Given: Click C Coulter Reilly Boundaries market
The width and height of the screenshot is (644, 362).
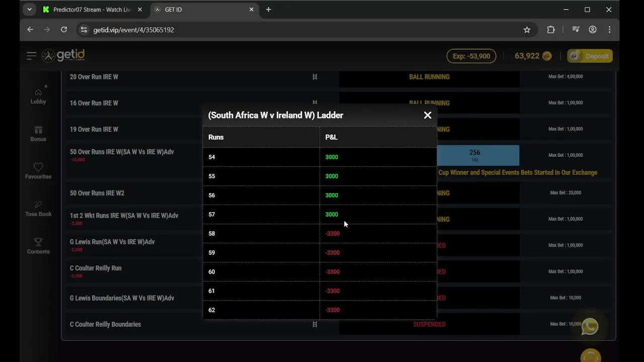Looking at the screenshot, I should (105, 324).
